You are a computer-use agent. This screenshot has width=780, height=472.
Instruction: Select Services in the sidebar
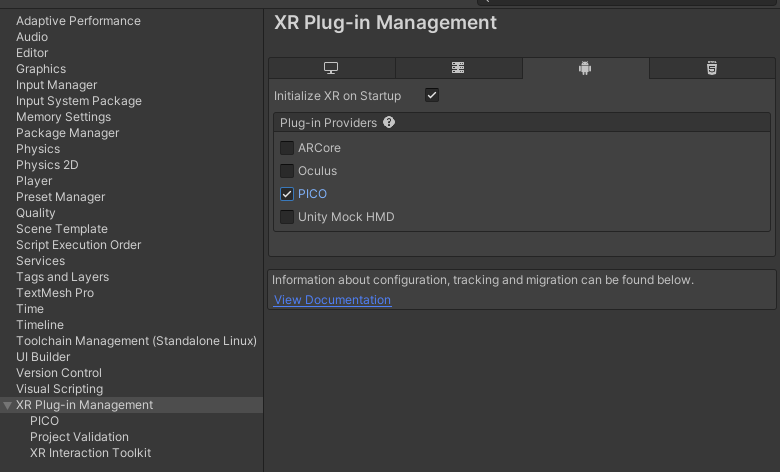(x=40, y=261)
